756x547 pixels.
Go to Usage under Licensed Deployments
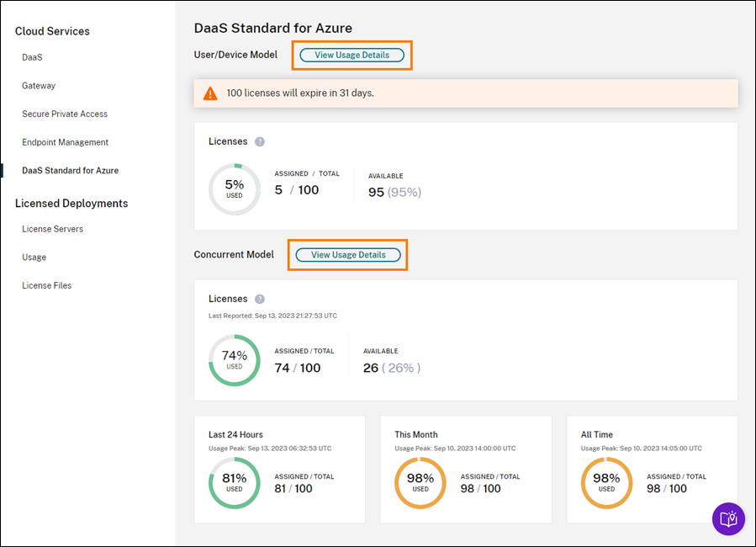click(x=34, y=258)
